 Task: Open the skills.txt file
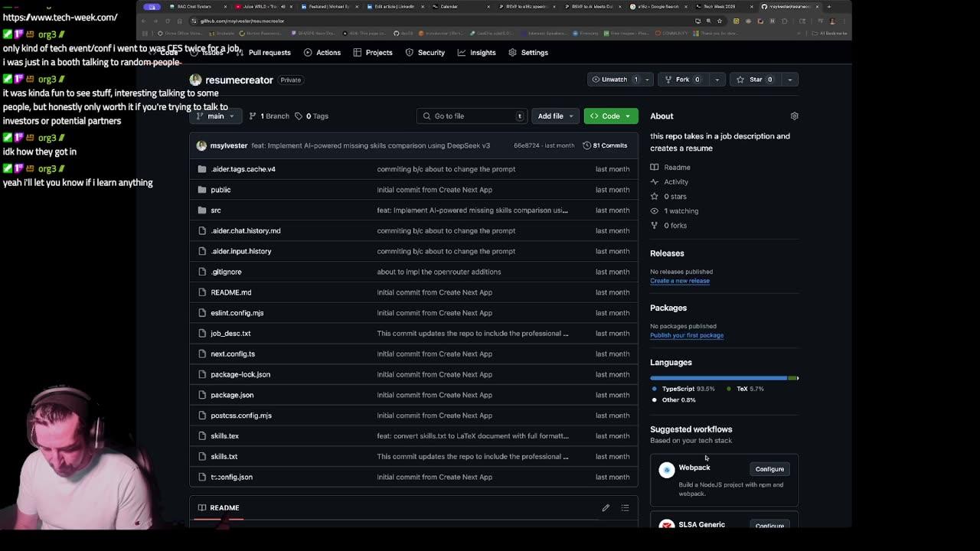pyautogui.click(x=224, y=457)
